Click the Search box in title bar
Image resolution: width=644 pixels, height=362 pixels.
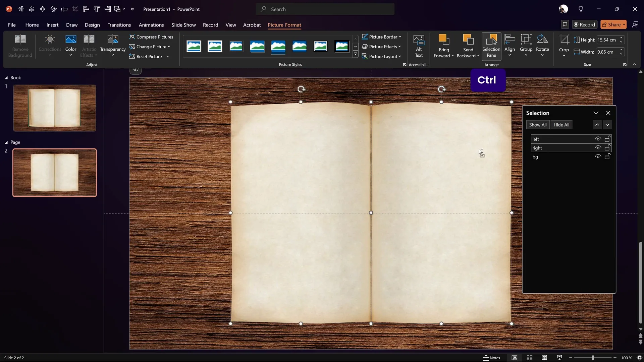tap(325, 9)
